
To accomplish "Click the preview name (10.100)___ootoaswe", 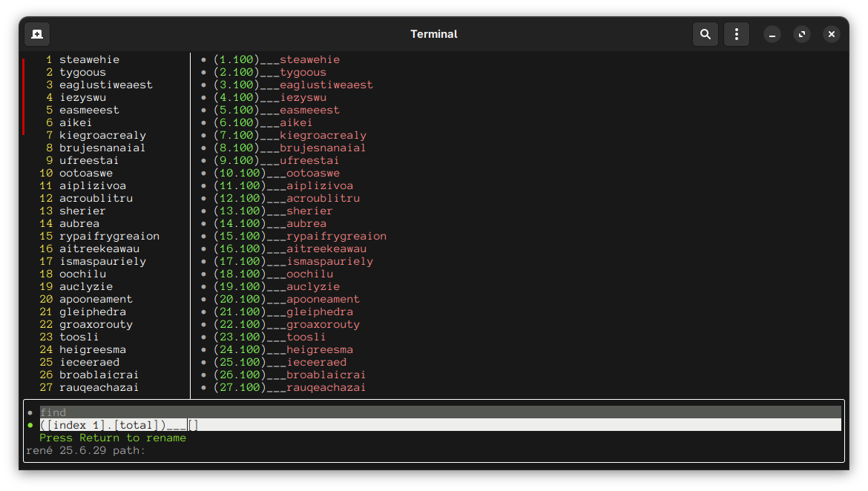I will tap(276, 173).
